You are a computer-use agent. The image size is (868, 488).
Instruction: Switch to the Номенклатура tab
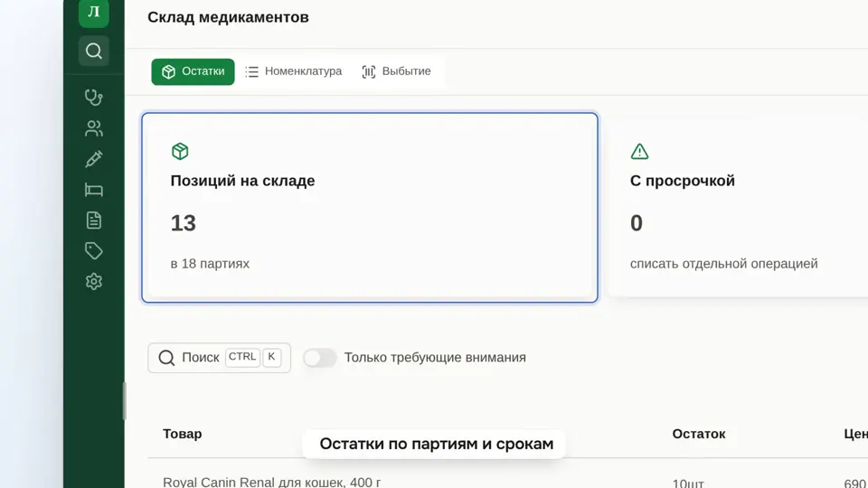294,71
